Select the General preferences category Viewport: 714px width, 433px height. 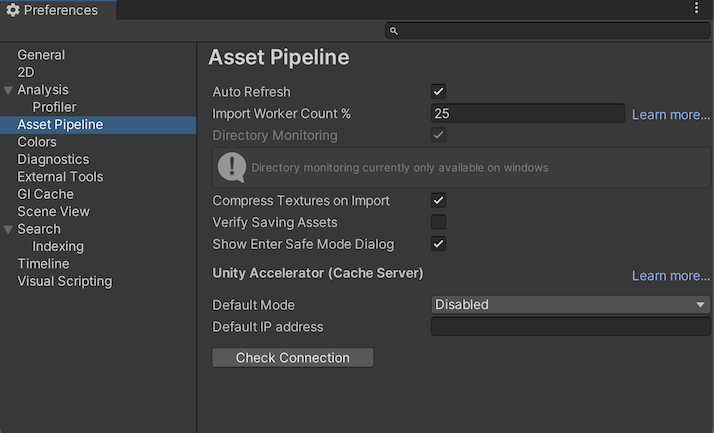(41, 55)
